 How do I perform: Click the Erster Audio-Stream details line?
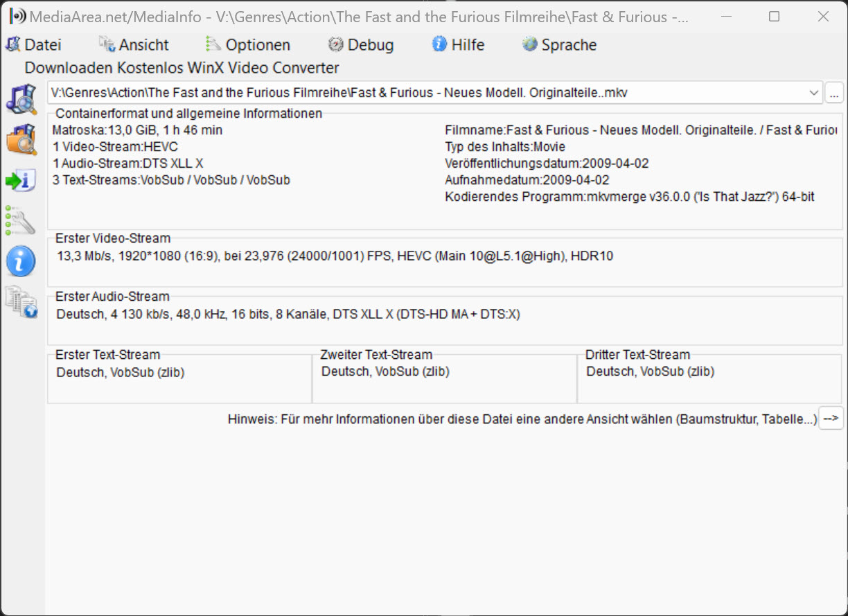pos(288,315)
